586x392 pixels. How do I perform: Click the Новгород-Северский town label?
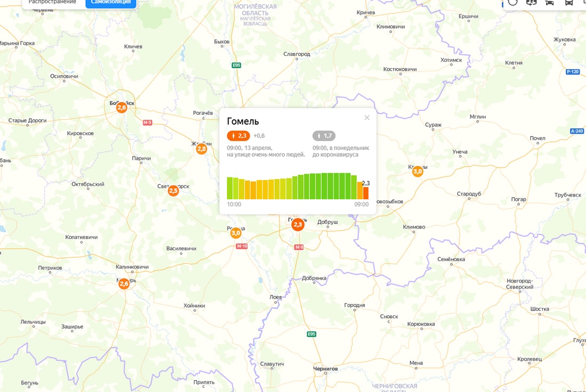(x=519, y=284)
